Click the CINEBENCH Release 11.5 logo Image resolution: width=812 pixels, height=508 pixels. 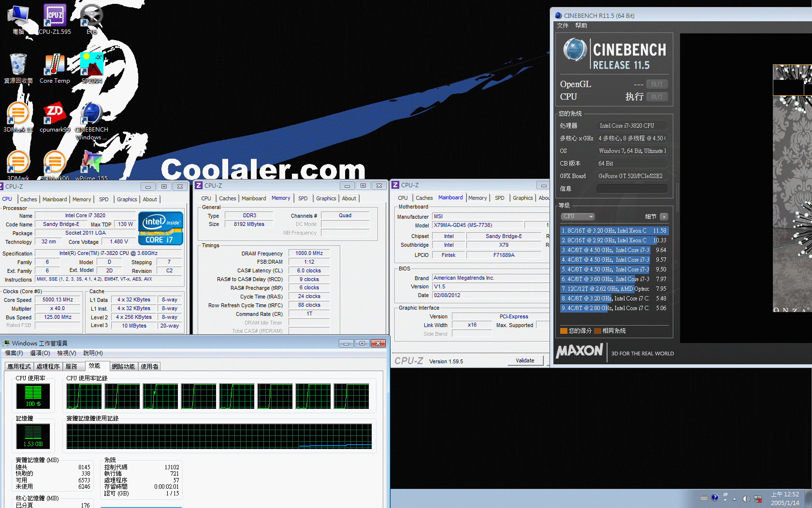click(615, 53)
